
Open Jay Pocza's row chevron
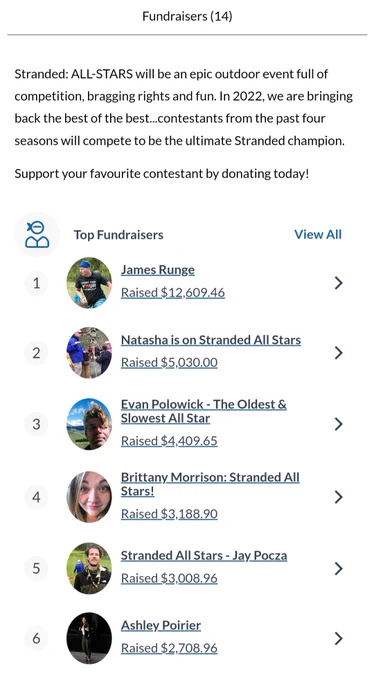pos(338,569)
